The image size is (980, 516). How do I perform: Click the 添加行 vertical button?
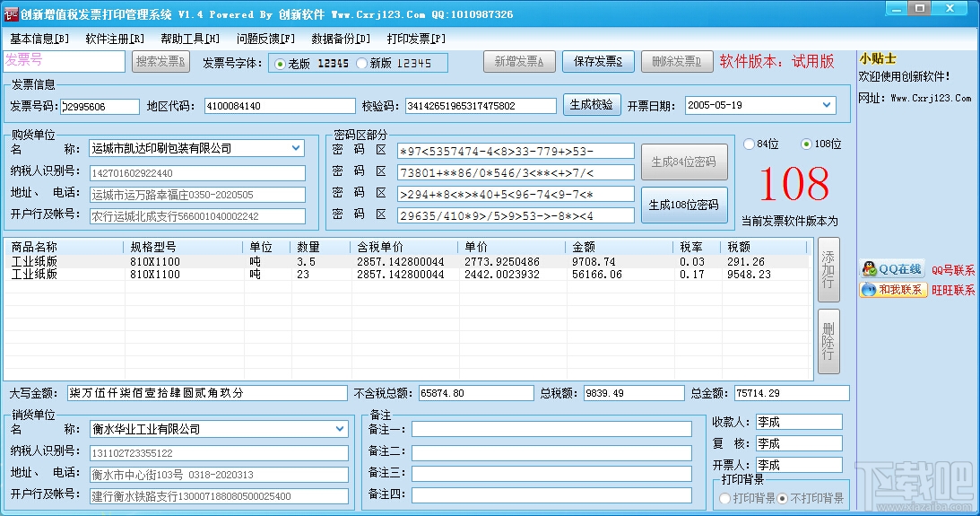[828, 269]
